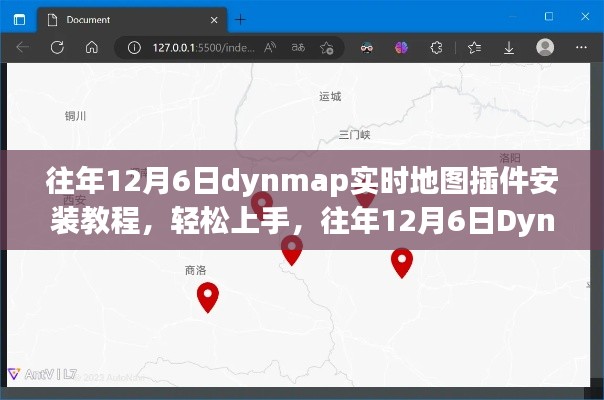Click the user profile avatar

click(545, 47)
